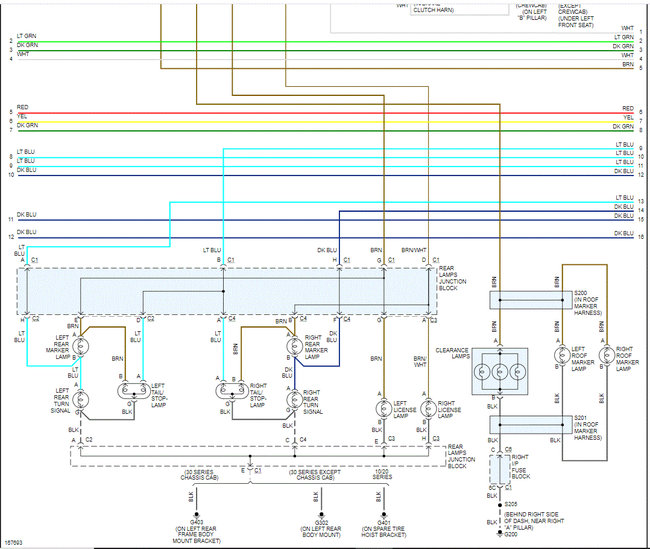Click the Right Roof Marker Lamp symbol
Screen dimensions: 650x549
(x=607, y=355)
